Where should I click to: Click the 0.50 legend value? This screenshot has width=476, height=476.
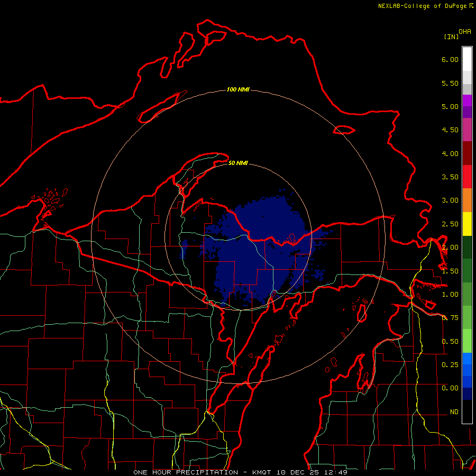click(450, 342)
